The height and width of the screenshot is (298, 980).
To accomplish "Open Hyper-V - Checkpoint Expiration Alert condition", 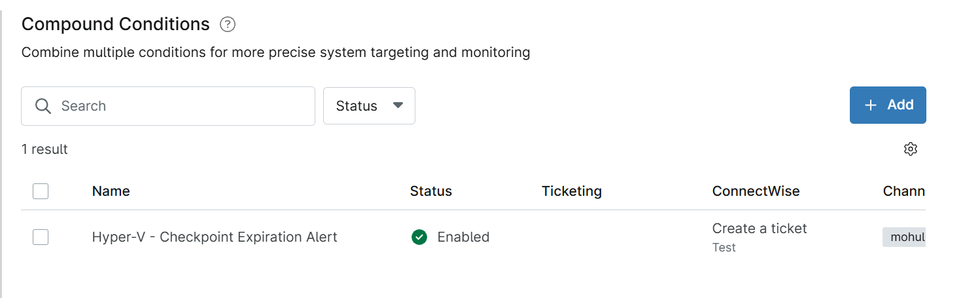I will (x=215, y=237).
